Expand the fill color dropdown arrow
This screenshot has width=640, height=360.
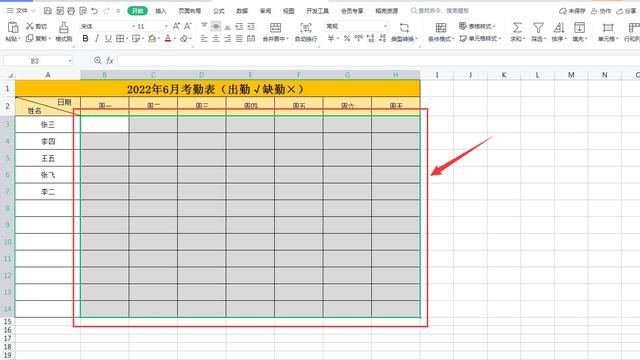tap(159, 39)
